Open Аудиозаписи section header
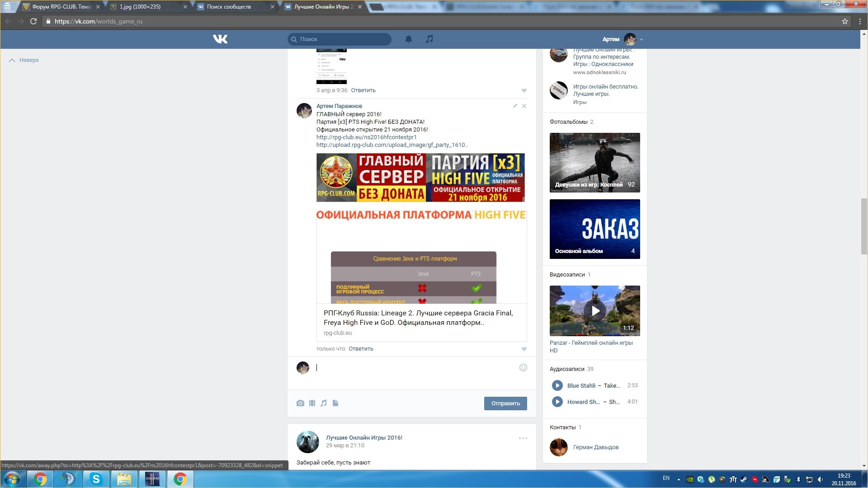 click(x=567, y=369)
